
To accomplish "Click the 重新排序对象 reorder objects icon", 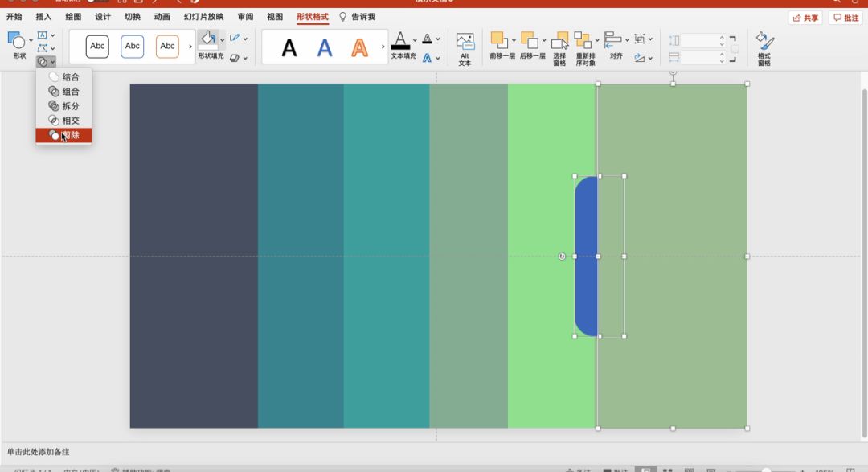I will click(583, 40).
